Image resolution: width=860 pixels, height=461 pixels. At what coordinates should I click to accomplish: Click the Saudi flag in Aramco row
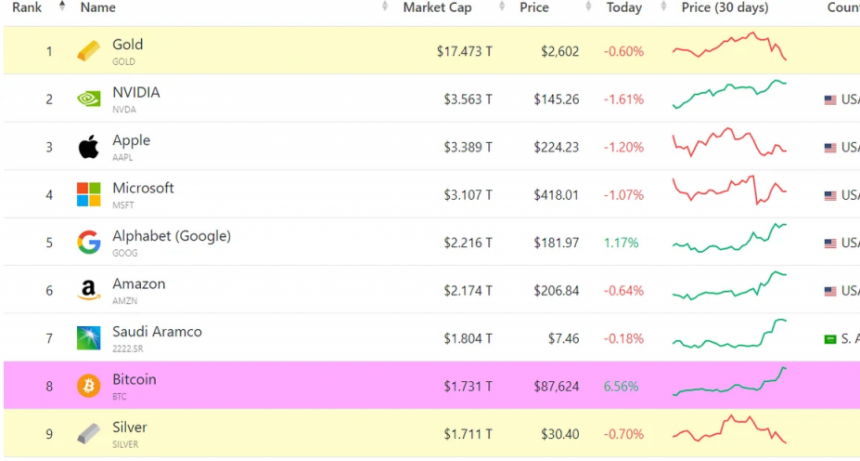[830, 339]
